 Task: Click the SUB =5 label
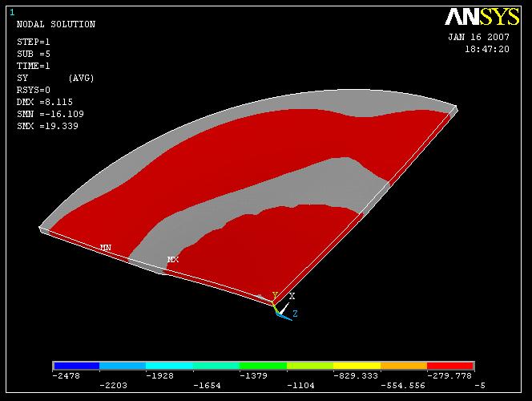pos(34,54)
